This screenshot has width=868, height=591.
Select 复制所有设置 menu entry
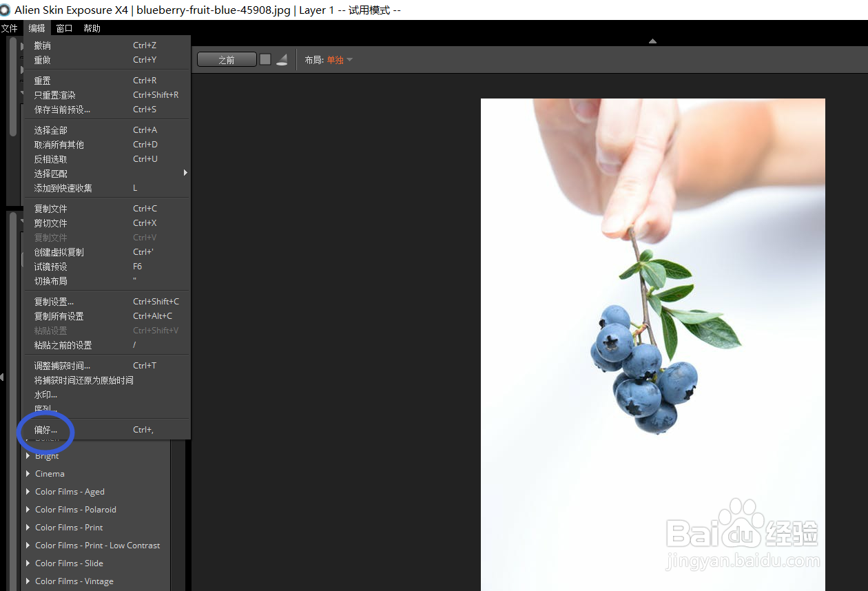[x=107, y=316]
